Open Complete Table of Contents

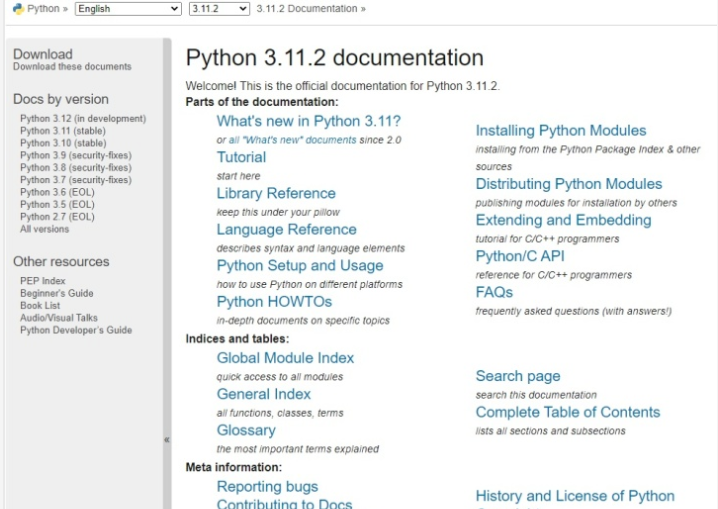[x=568, y=412]
